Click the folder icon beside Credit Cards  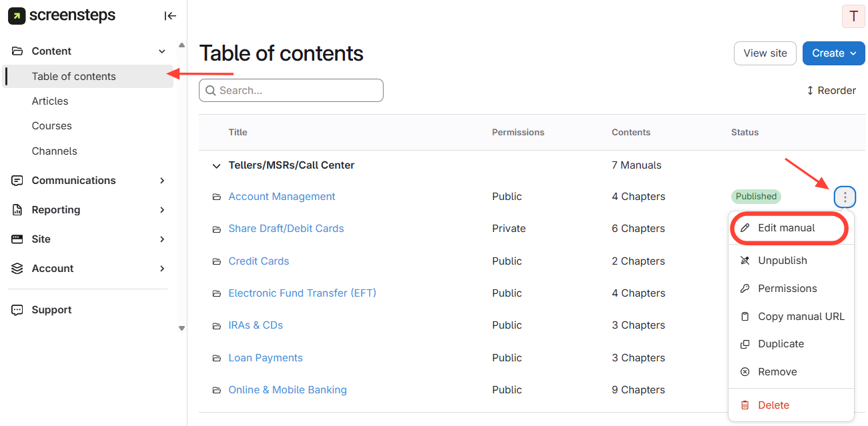(216, 262)
